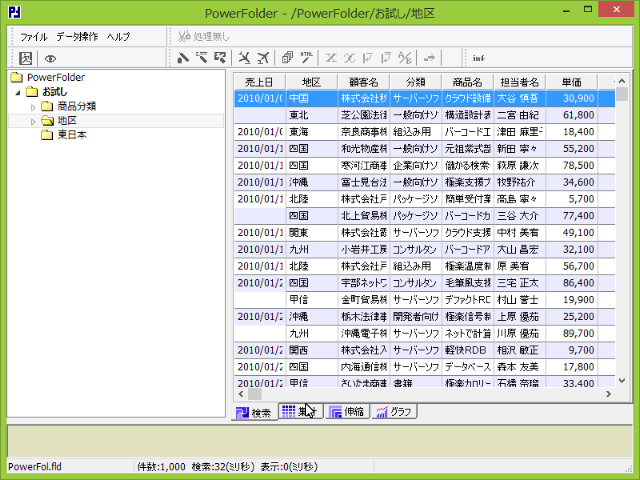Click the PowerFol.fld status bar entry
The height and width of the screenshot is (480, 640).
click(35, 467)
